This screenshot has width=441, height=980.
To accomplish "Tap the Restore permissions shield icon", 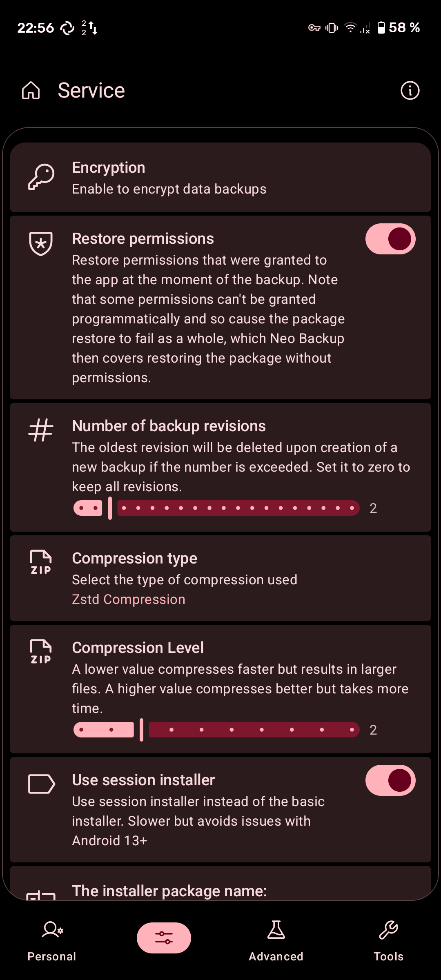I will (x=41, y=243).
